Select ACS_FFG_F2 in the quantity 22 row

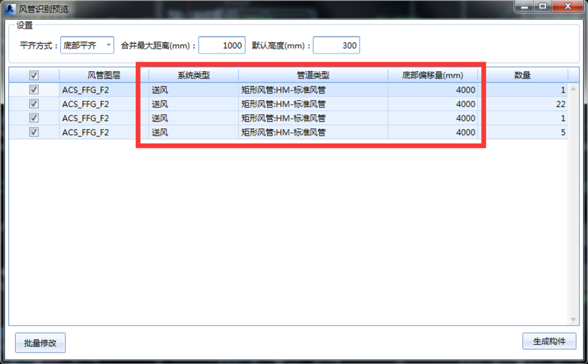tap(86, 104)
